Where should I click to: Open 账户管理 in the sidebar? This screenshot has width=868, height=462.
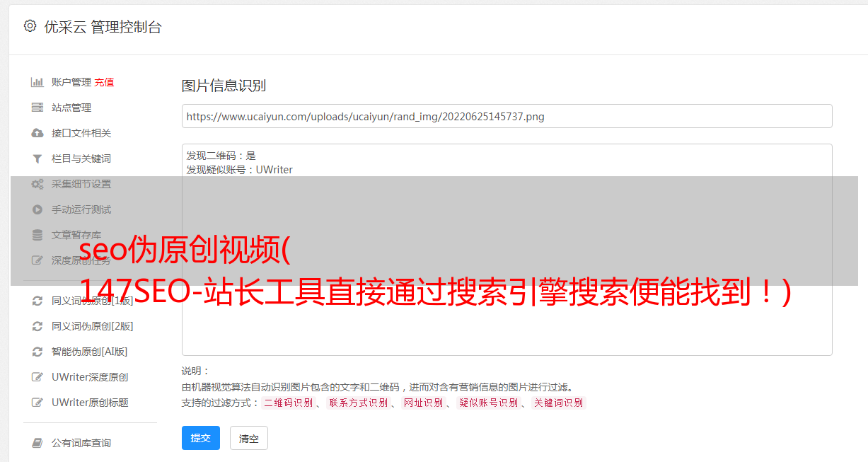(x=71, y=82)
